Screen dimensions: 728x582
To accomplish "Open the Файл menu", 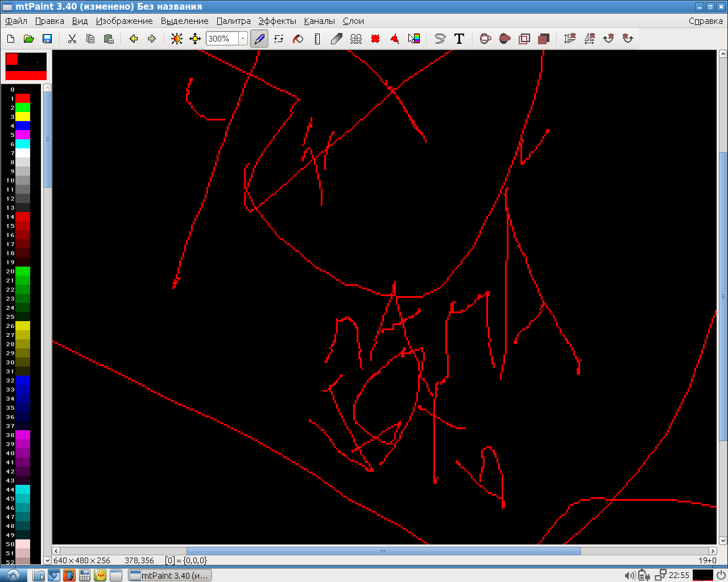I will coord(16,21).
